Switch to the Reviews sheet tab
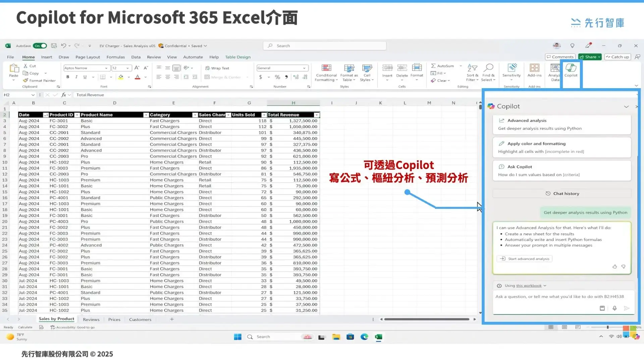Image resolution: width=644 pixels, height=362 pixels. (x=91, y=319)
